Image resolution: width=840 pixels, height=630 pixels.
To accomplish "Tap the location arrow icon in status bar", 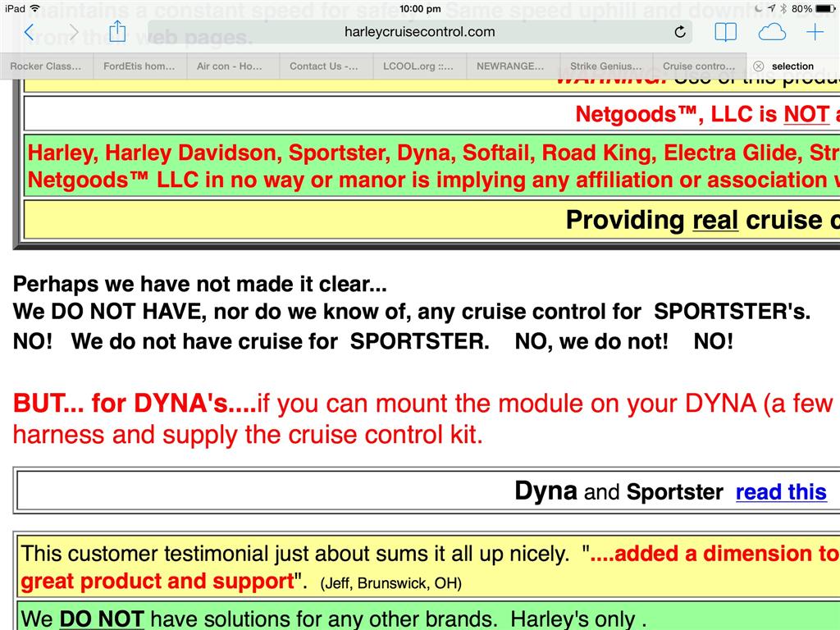I will 771,8.
